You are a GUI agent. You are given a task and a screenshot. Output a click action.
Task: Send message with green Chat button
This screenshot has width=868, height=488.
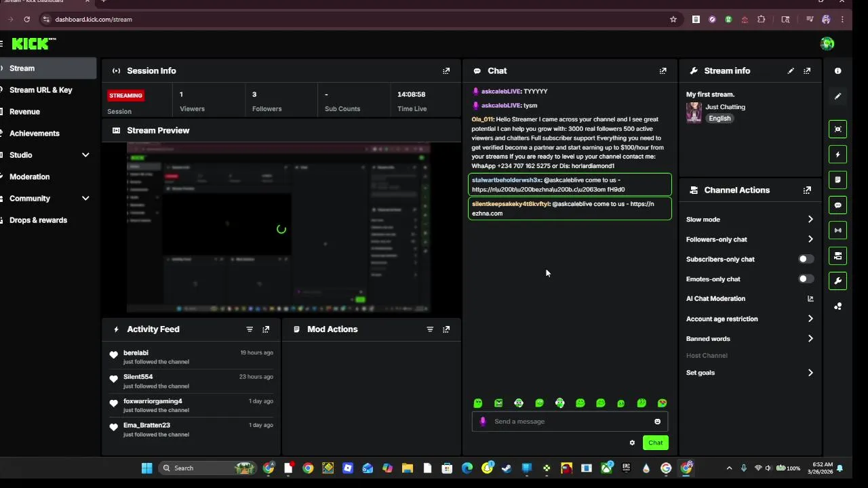[655, 443]
